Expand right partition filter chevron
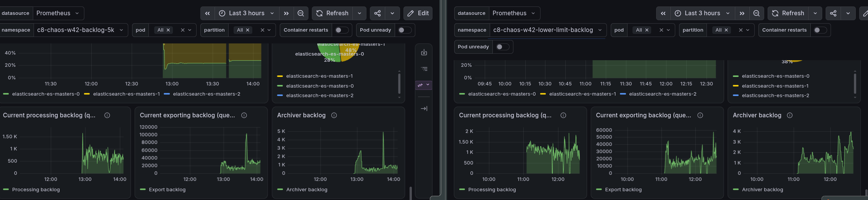The height and width of the screenshot is (200, 868). pyautogui.click(x=748, y=30)
